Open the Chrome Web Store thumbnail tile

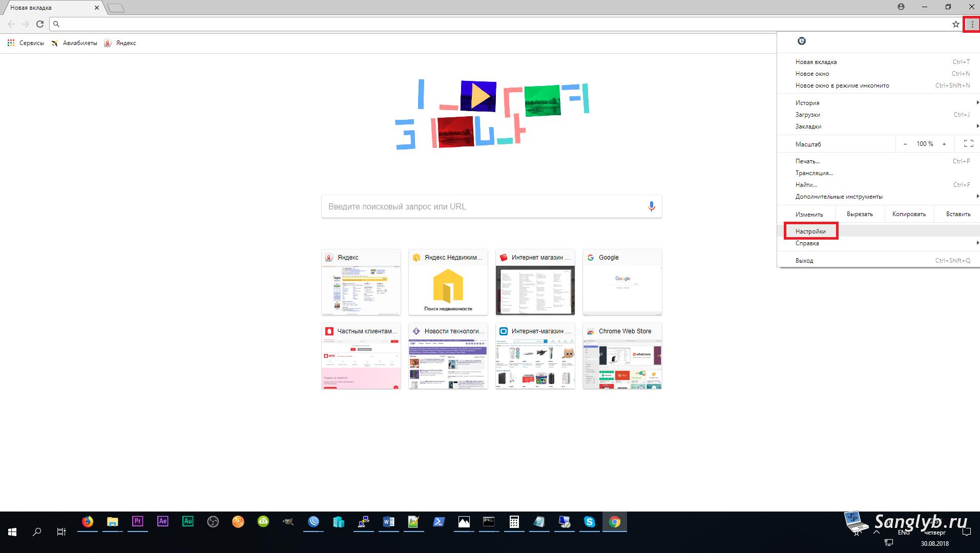coord(622,356)
